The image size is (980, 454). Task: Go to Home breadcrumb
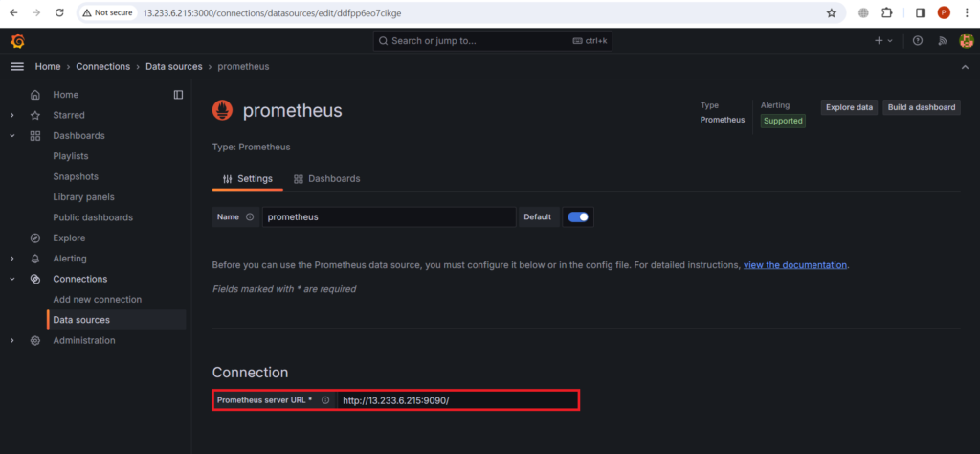(48, 66)
